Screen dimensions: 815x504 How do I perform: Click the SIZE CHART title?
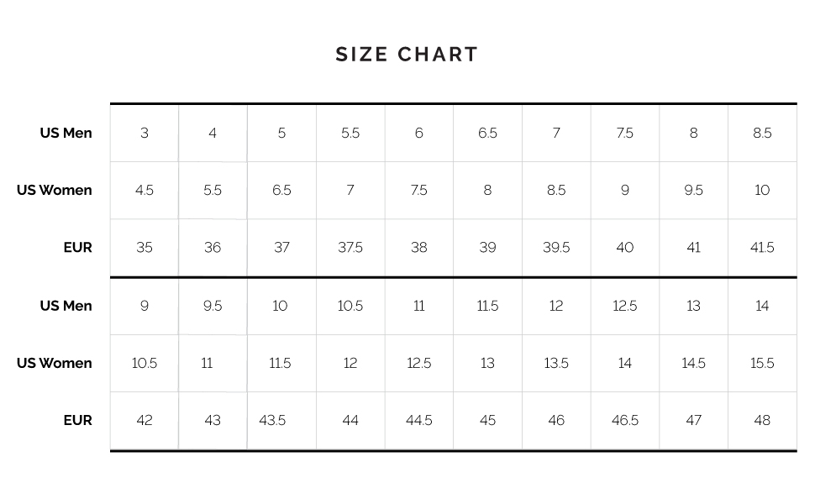pos(407,55)
